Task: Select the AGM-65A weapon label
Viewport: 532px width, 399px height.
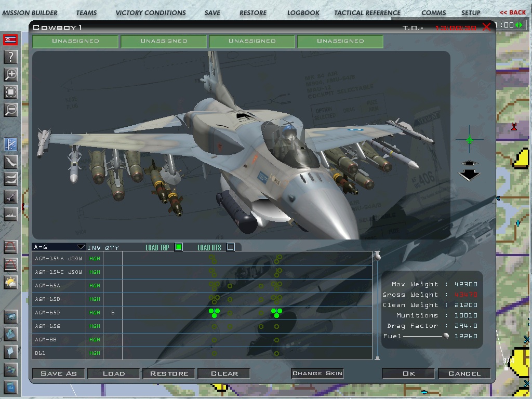Action: (x=47, y=286)
